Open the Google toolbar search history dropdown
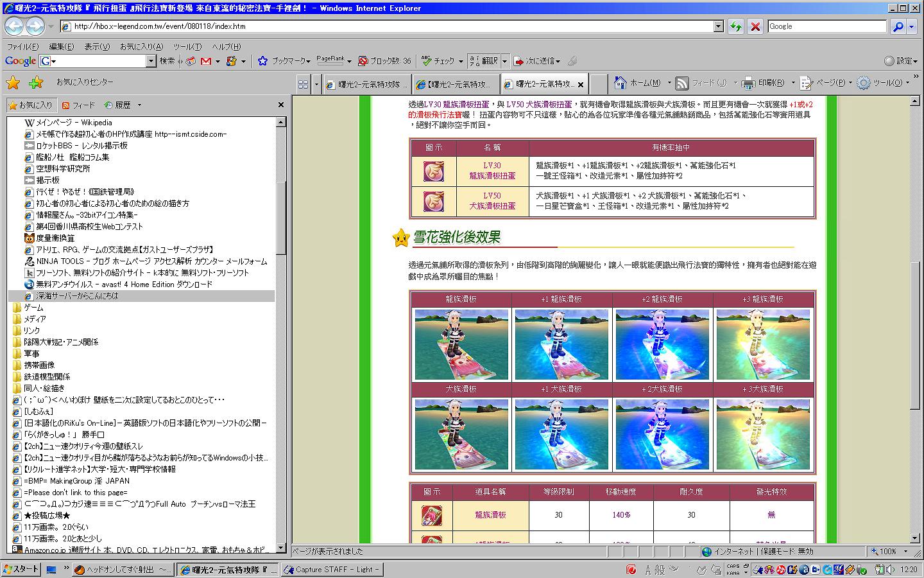 pyautogui.click(x=151, y=61)
